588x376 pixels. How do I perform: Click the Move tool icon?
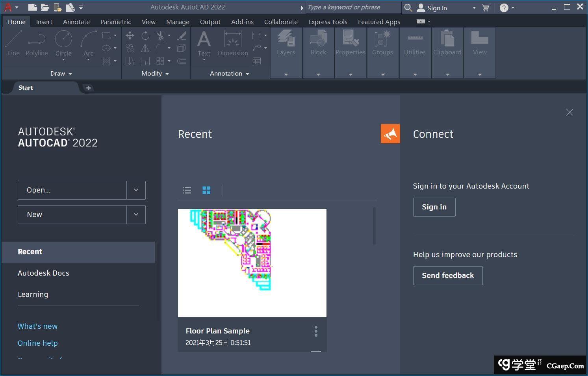click(x=130, y=36)
